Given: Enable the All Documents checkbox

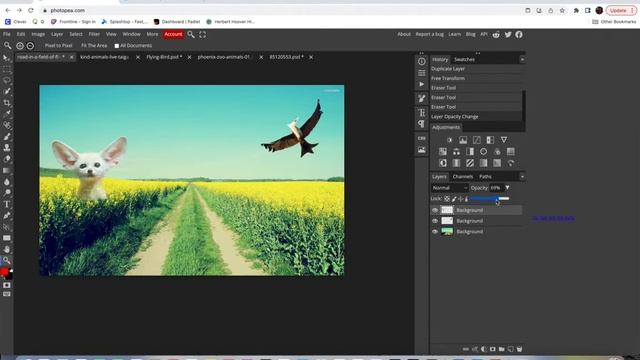Looking at the screenshot, I should (117, 46).
